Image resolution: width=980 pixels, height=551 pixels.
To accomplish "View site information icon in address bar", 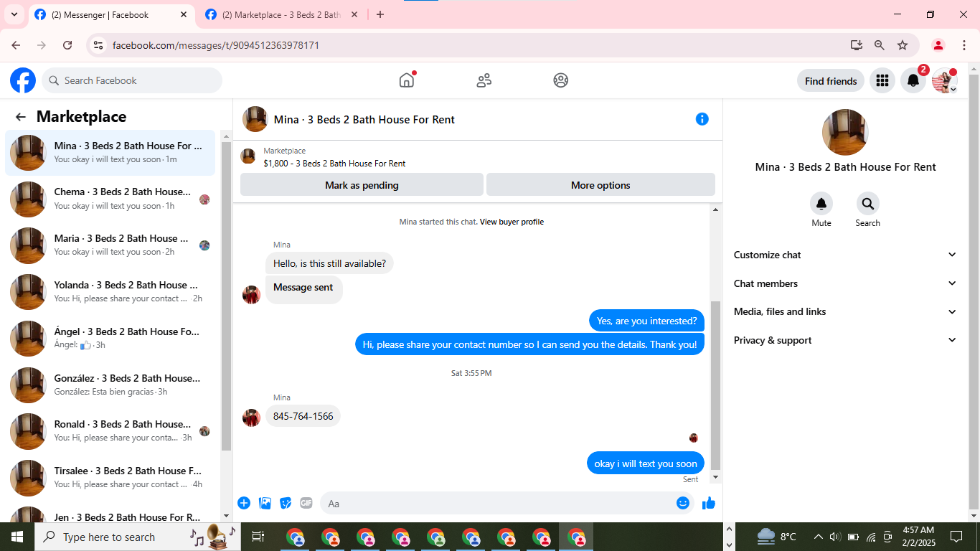I will pyautogui.click(x=99, y=45).
